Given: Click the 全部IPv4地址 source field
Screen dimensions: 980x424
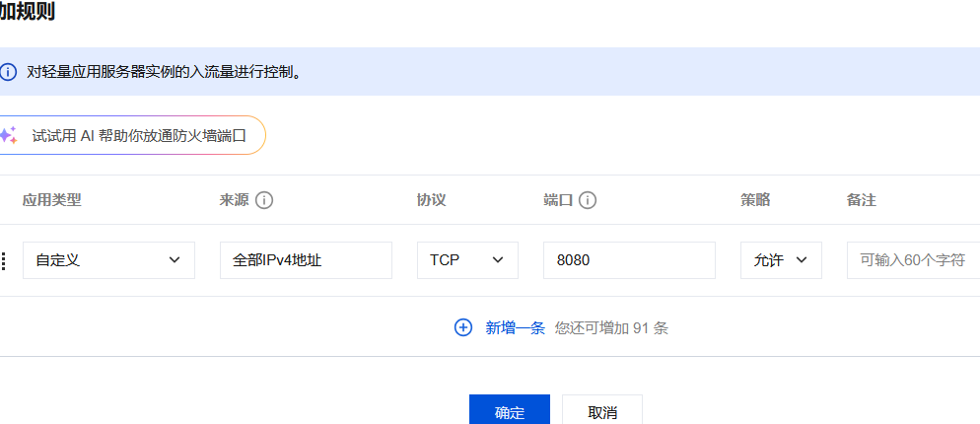Looking at the screenshot, I should (306, 260).
